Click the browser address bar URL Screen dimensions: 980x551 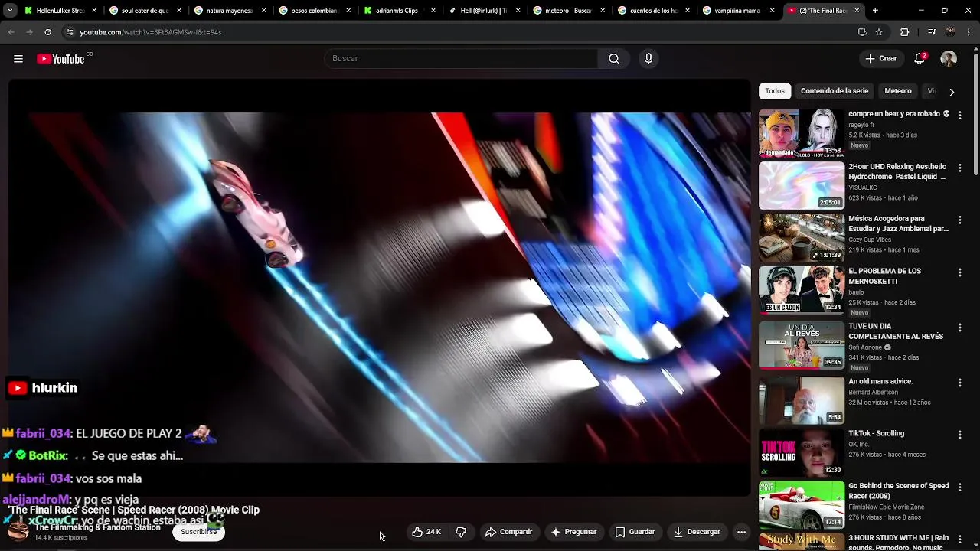[151, 32]
